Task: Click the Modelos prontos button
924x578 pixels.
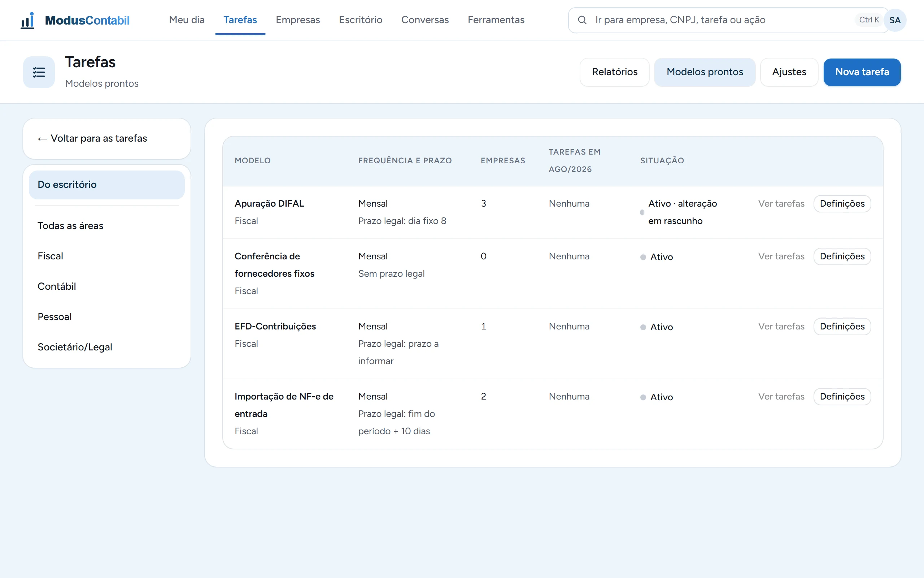Action: (705, 72)
